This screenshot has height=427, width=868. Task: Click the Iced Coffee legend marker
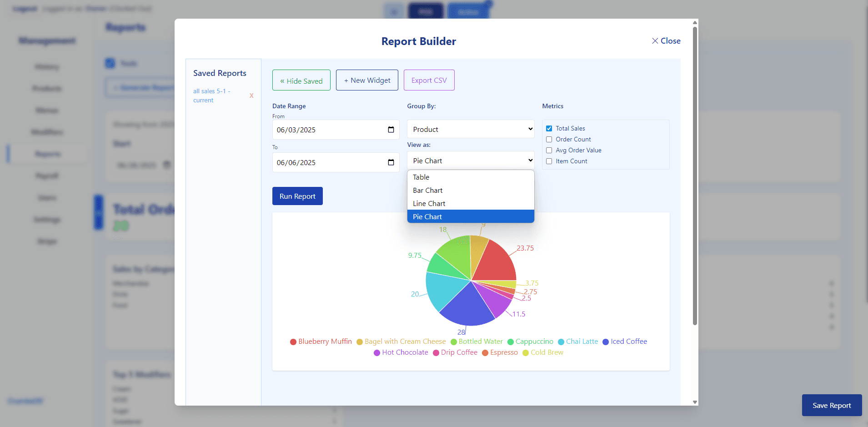pos(606,342)
